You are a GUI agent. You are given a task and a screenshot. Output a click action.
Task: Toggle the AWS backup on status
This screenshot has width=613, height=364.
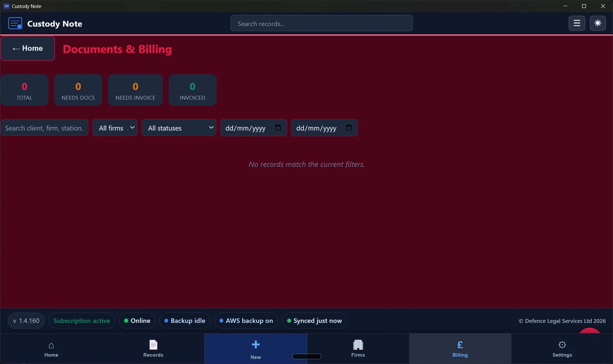(x=246, y=321)
